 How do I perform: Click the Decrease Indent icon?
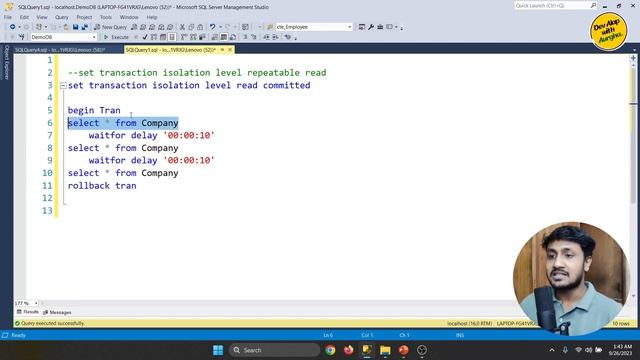266,37
